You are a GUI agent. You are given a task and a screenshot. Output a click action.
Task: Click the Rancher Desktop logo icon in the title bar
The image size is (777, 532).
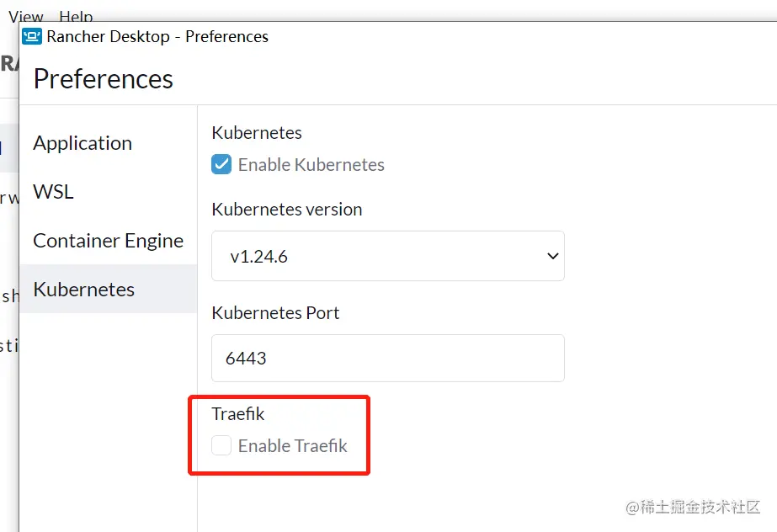click(31, 36)
